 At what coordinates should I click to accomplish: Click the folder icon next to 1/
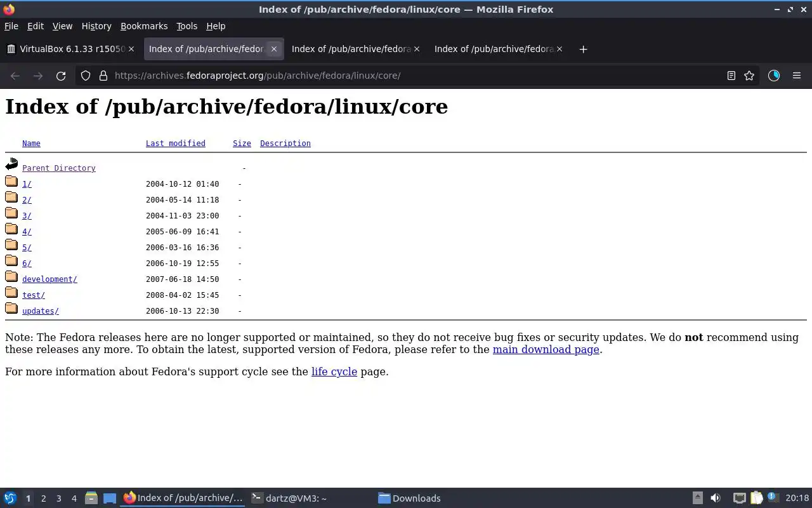point(11,182)
